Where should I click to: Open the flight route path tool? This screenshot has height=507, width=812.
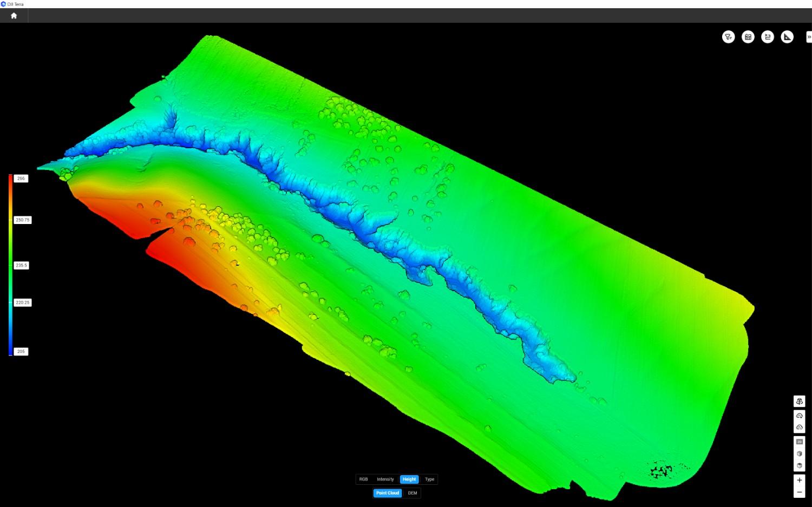click(x=767, y=37)
